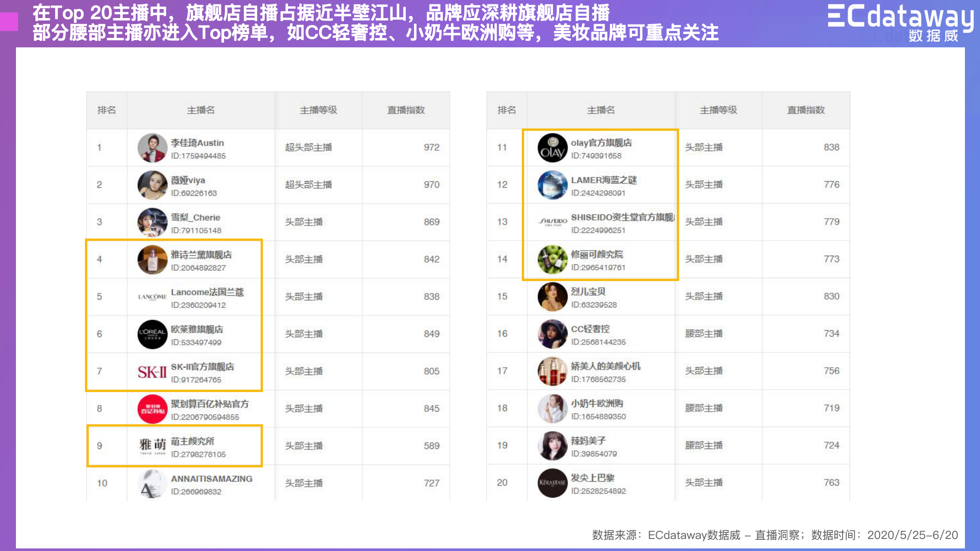Select the name 薇娅viya
The height and width of the screenshot is (551, 980).
coord(188,180)
